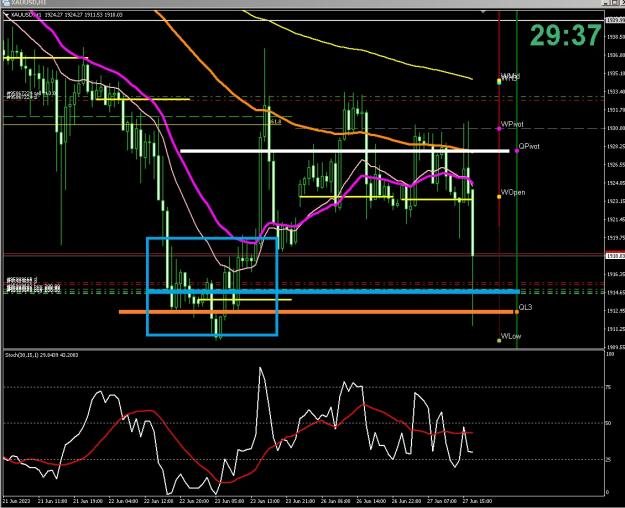
Task: Select the QPivot level label
Action: 529,146
